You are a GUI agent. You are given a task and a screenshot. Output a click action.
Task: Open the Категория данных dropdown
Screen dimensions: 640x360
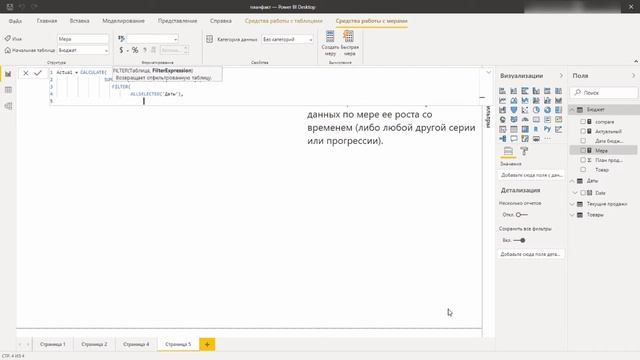click(x=287, y=39)
